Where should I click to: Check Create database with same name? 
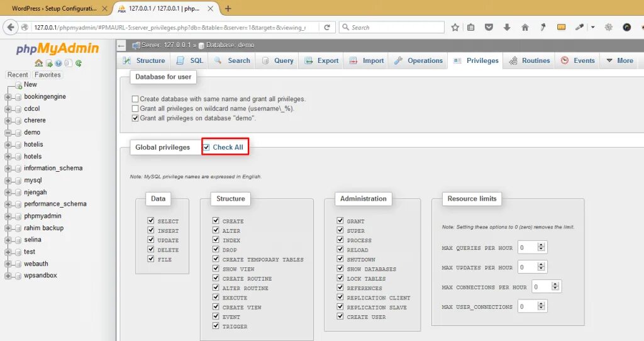pyautogui.click(x=135, y=99)
